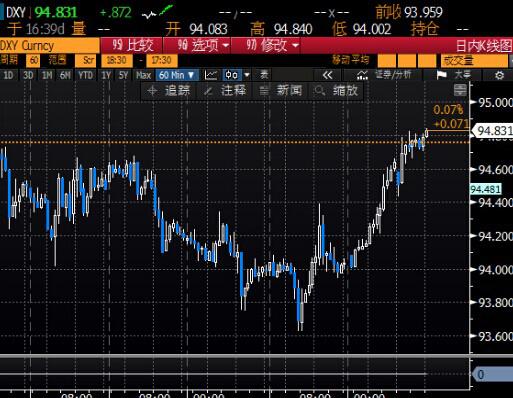Click first moving average input box

click(387, 61)
